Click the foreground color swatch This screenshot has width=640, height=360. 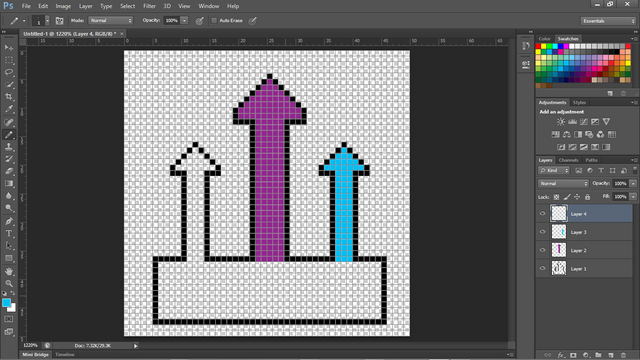pyautogui.click(x=6, y=302)
